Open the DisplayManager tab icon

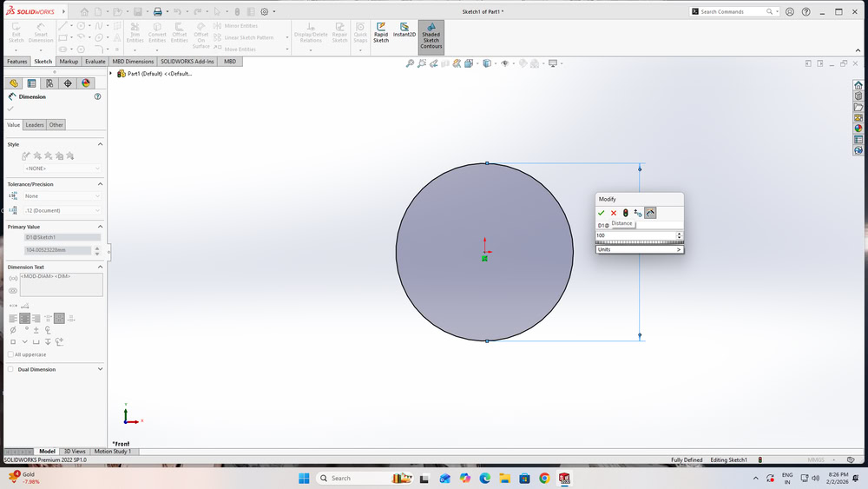[x=86, y=83]
